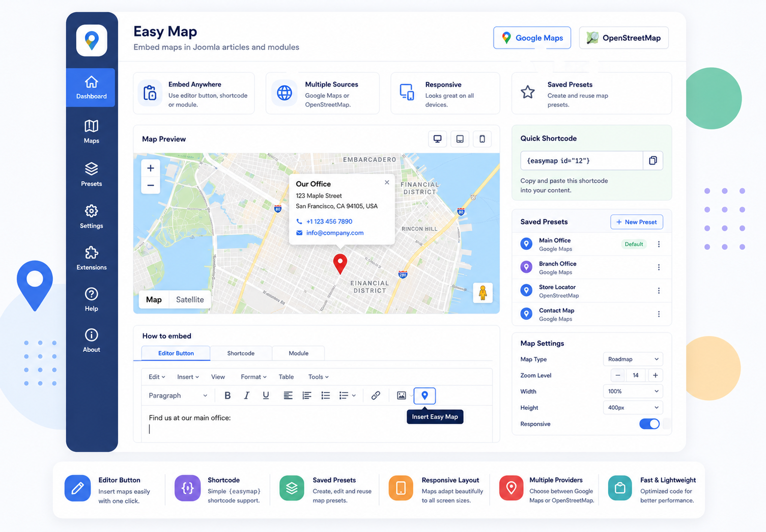Open Extensions puzzle icon in sidebar
766x532 pixels.
91,258
